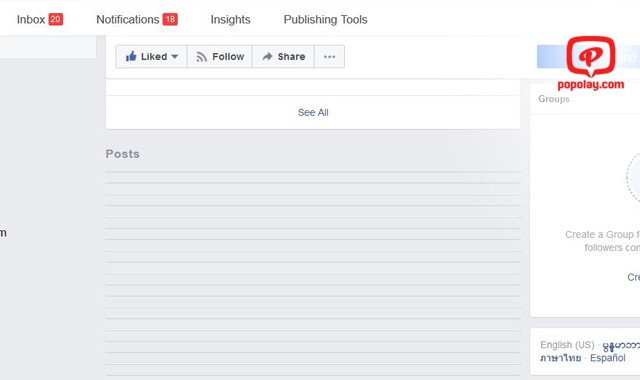640x380 pixels.
Task: Open the Notifications tab
Action: [137, 19]
